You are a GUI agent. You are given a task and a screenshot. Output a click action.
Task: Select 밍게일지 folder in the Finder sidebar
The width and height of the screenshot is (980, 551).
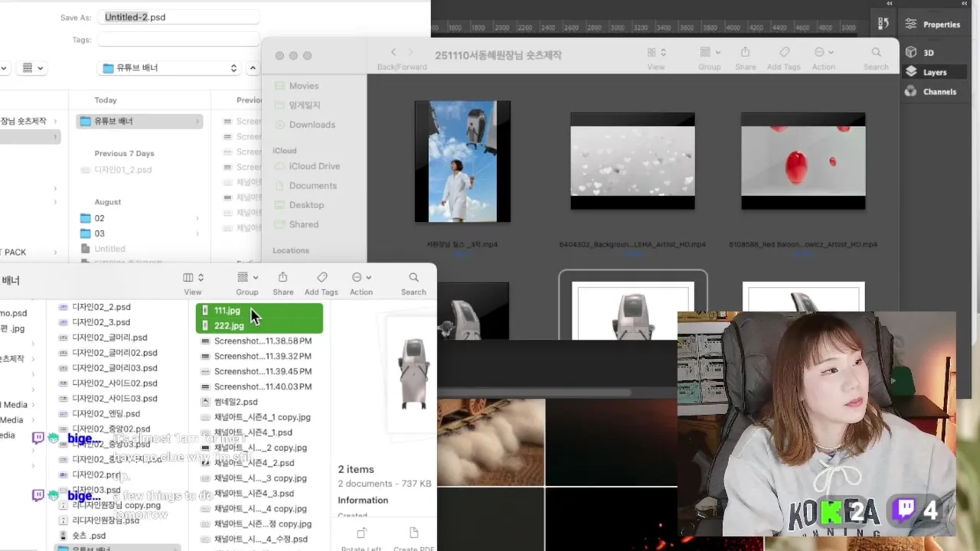point(305,105)
